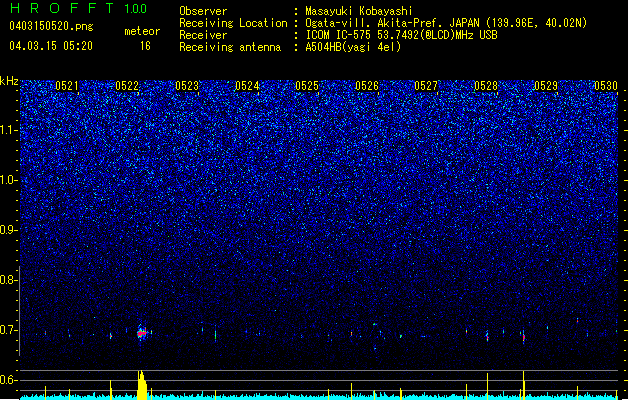Click the meteor count label
This screenshot has width=629, height=400.
(x=142, y=31)
